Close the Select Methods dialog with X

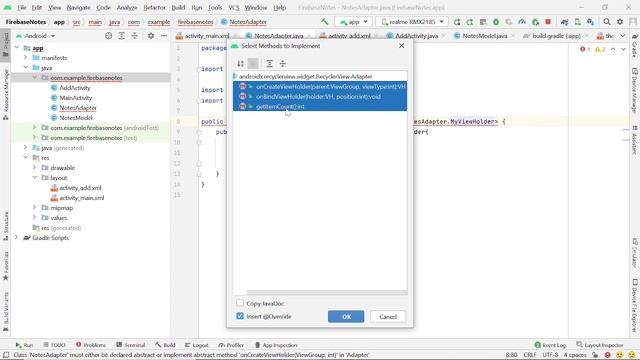pos(402,46)
